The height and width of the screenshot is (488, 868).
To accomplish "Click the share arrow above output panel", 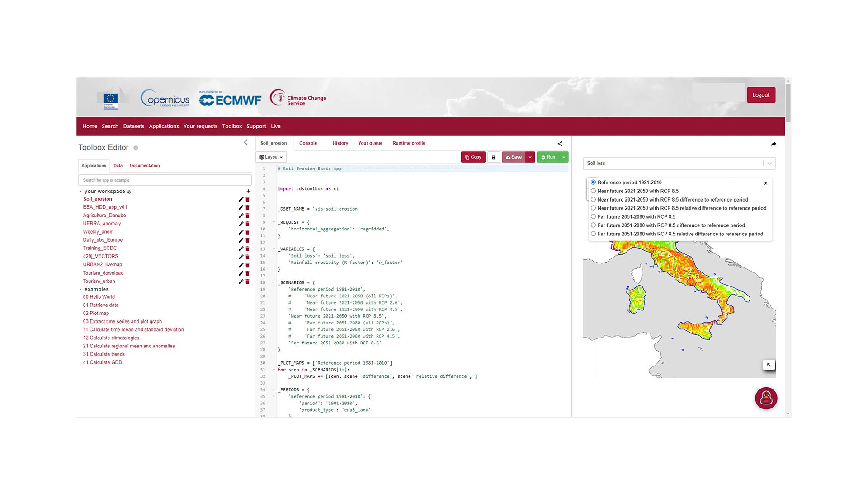I will (x=773, y=144).
